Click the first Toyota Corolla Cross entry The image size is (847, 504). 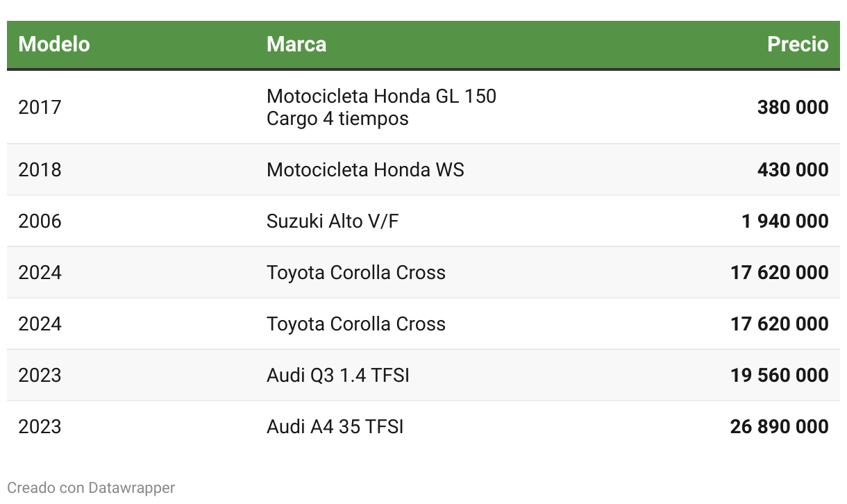pyautogui.click(x=355, y=273)
